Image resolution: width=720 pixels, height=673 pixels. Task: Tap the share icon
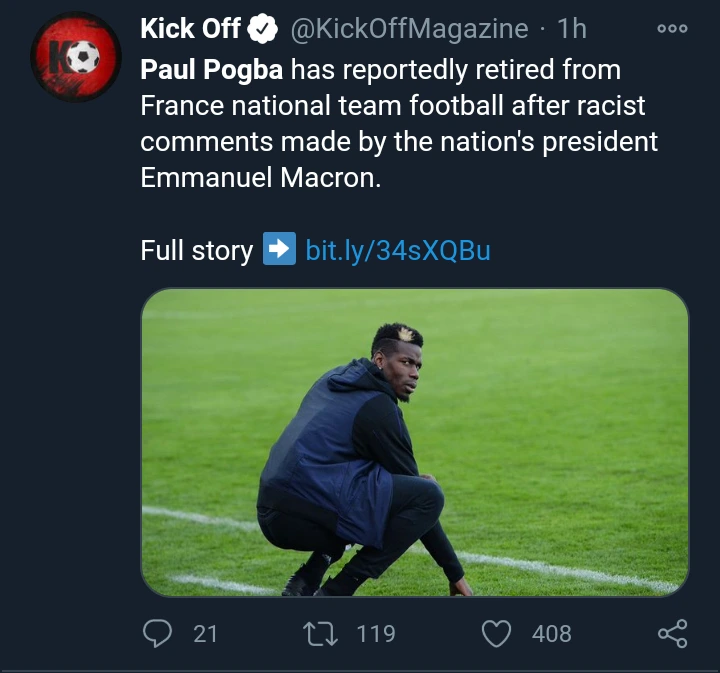pyautogui.click(x=672, y=633)
